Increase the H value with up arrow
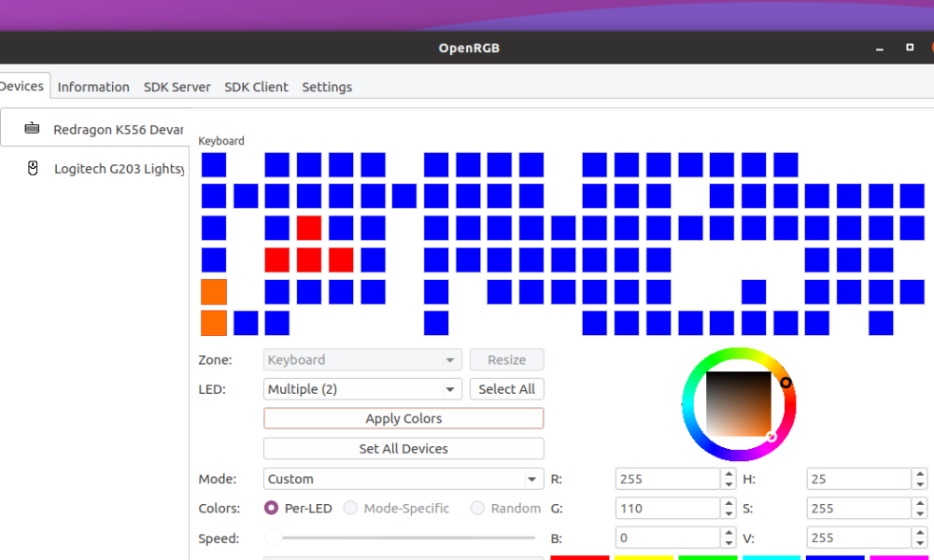This screenshot has height=560, width=934. (x=920, y=474)
